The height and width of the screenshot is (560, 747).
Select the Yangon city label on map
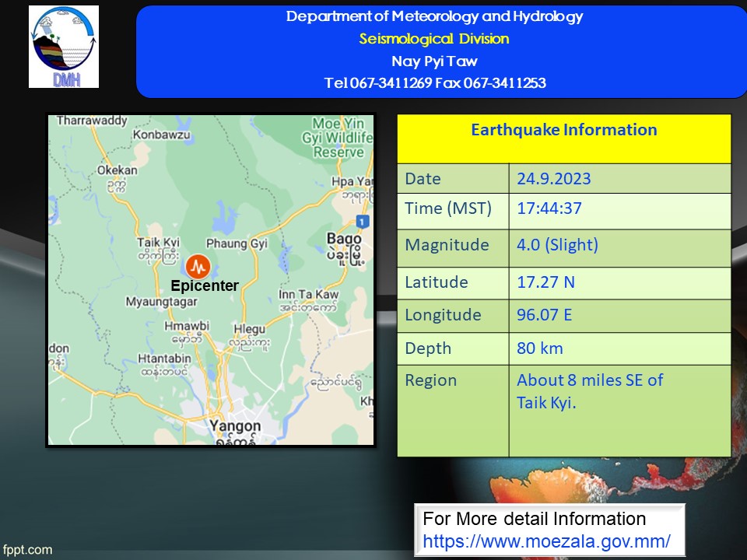coord(236,425)
